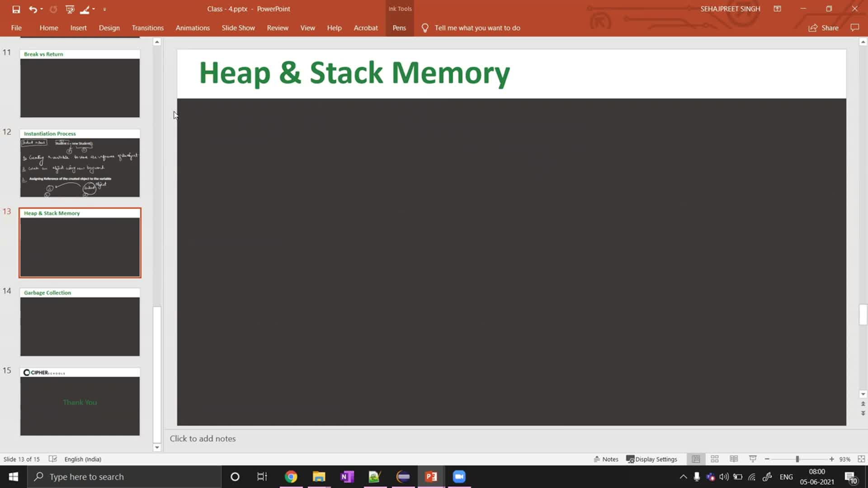Click the Save icon in Quick Access Toolbar
Viewport: 868px width, 488px height.
coord(17,9)
